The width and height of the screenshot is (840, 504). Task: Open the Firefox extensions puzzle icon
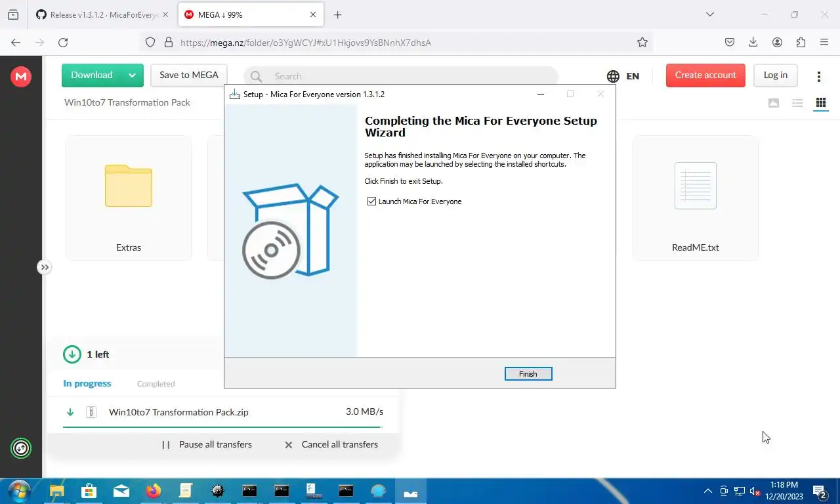click(801, 42)
